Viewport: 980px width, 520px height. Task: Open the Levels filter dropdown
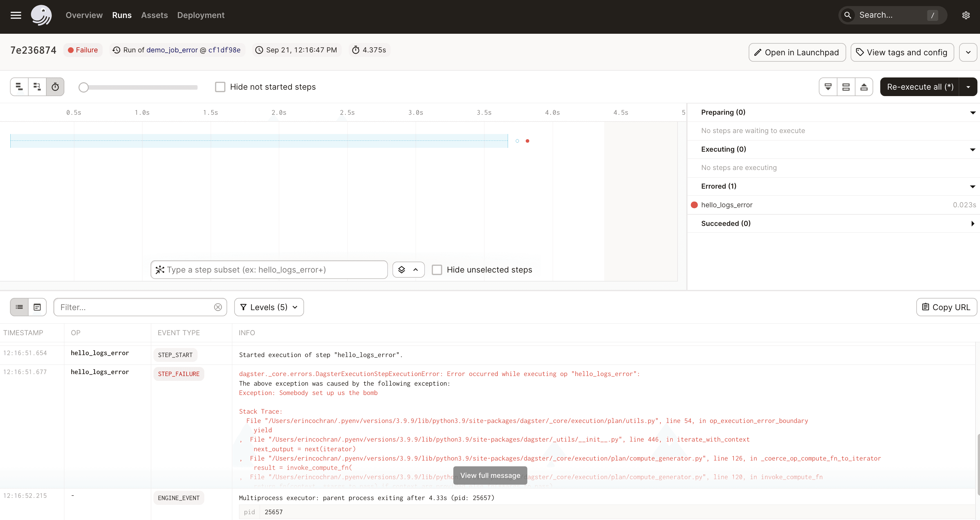pyautogui.click(x=269, y=307)
